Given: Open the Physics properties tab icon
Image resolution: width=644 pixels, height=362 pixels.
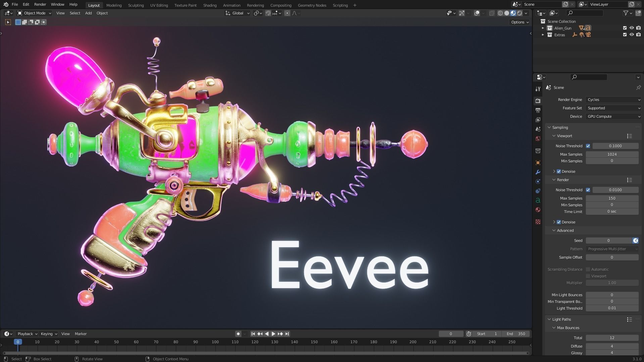Looking at the screenshot, I should click(538, 182).
